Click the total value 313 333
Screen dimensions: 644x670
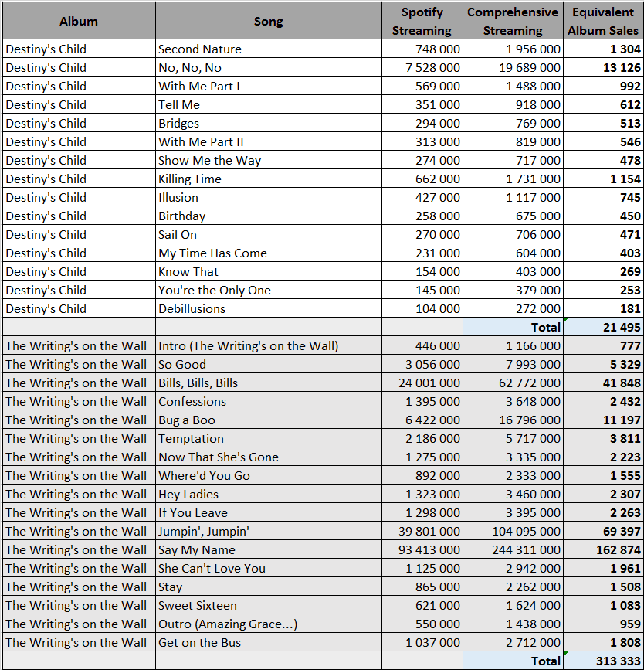(x=603, y=661)
